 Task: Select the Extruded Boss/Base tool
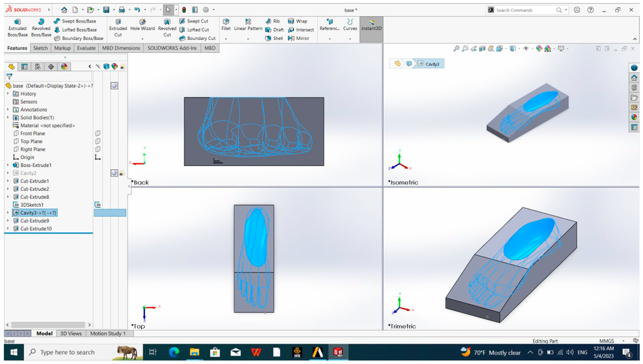tap(17, 28)
